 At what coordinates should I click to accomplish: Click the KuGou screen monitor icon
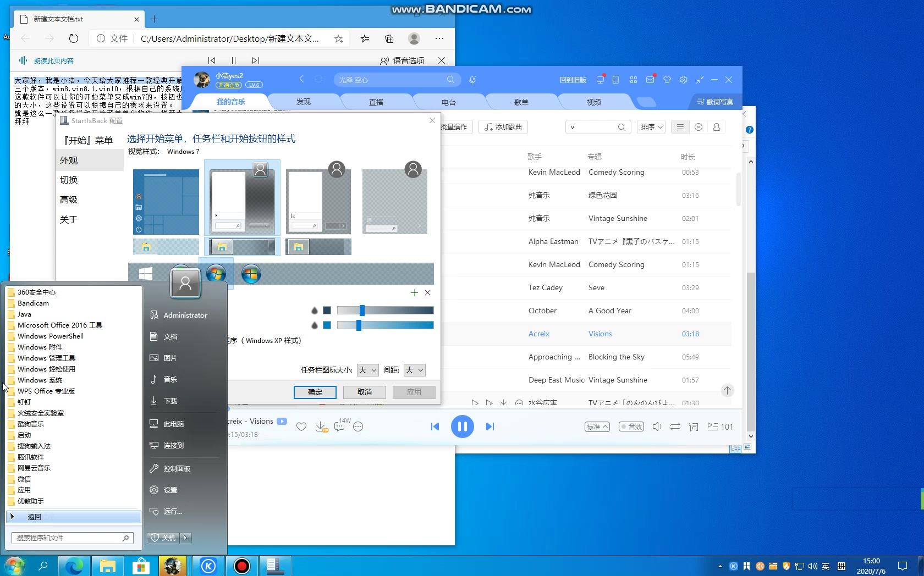[x=600, y=80]
